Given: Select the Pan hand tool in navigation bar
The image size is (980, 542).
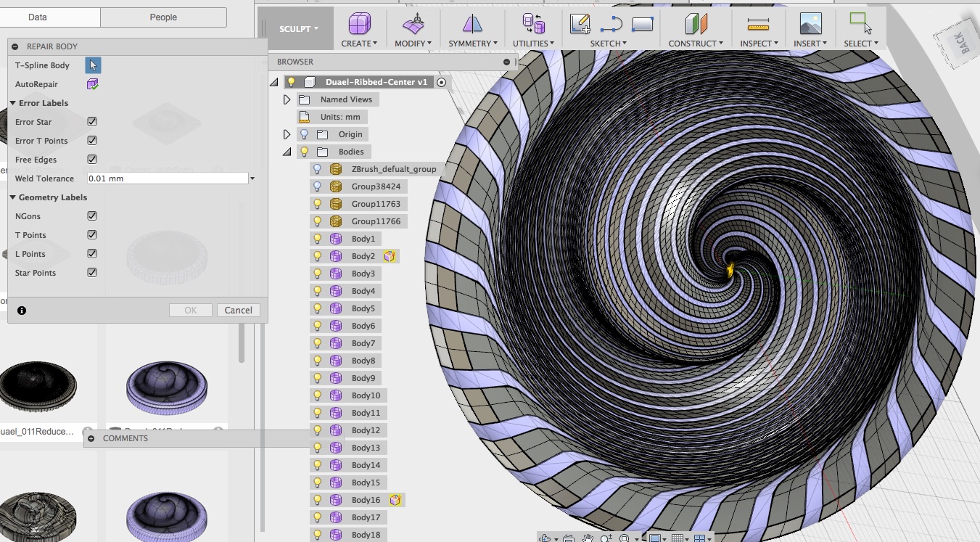Looking at the screenshot, I should click(587, 538).
